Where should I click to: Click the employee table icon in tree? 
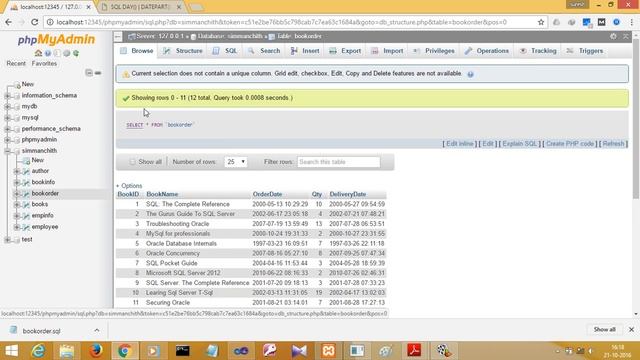pos(26,227)
